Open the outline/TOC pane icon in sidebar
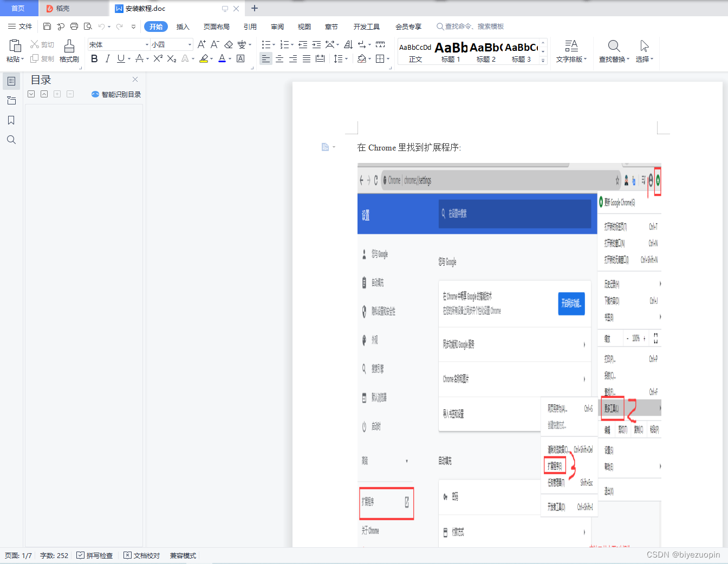Screen dimensions: 728x564 coord(11,81)
